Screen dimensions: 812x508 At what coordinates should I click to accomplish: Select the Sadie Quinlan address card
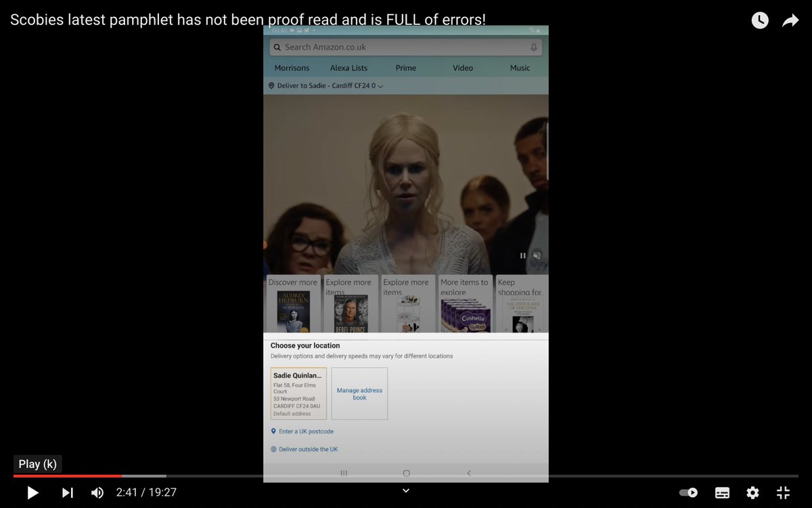pyautogui.click(x=298, y=394)
